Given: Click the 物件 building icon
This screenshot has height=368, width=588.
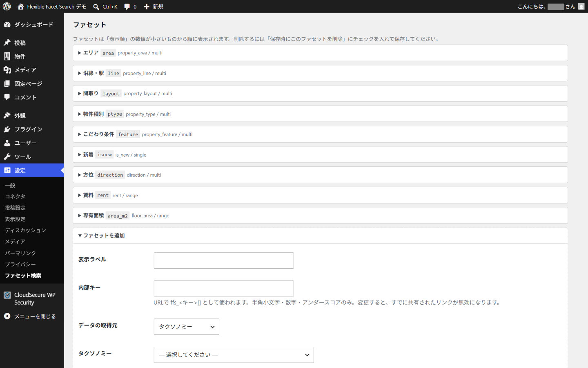Looking at the screenshot, I should [7, 56].
